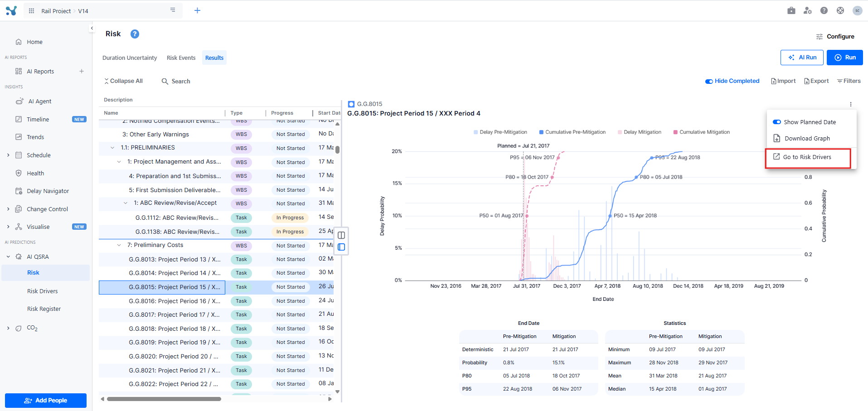Open the Configure settings

(x=835, y=37)
